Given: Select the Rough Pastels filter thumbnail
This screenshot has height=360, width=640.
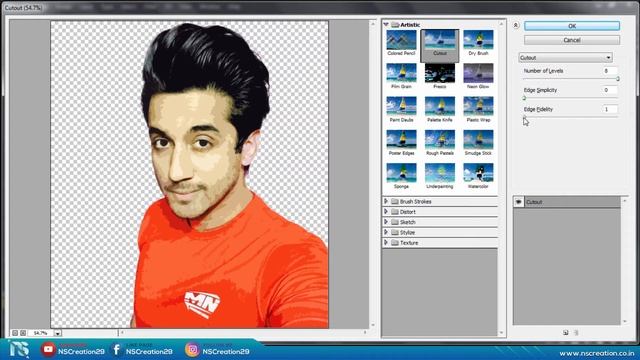Looking at the screenshot, I should point(440,143).
